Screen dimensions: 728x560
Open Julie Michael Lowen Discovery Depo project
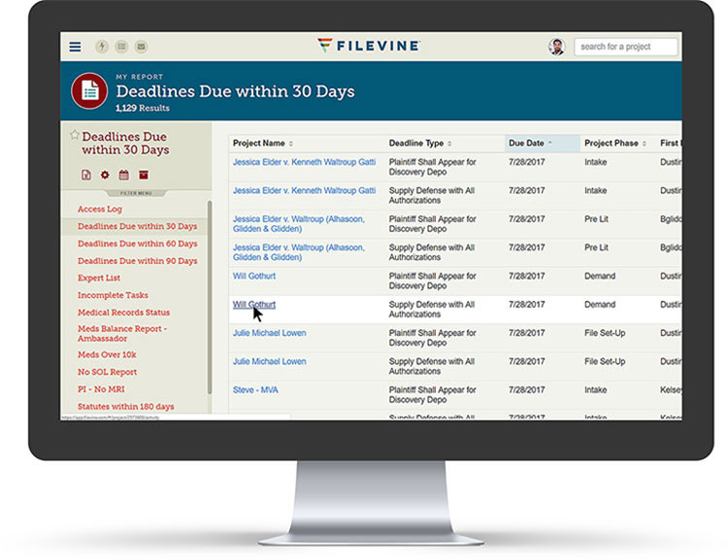[x=269, y=333]
